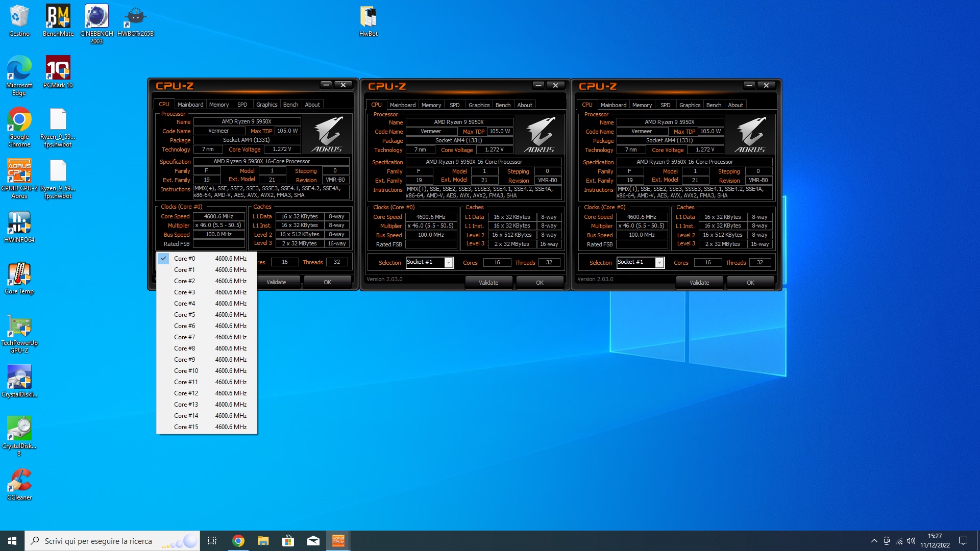Click OK in left CPU-Z window
980x551 pixels.
click(327, 282)
